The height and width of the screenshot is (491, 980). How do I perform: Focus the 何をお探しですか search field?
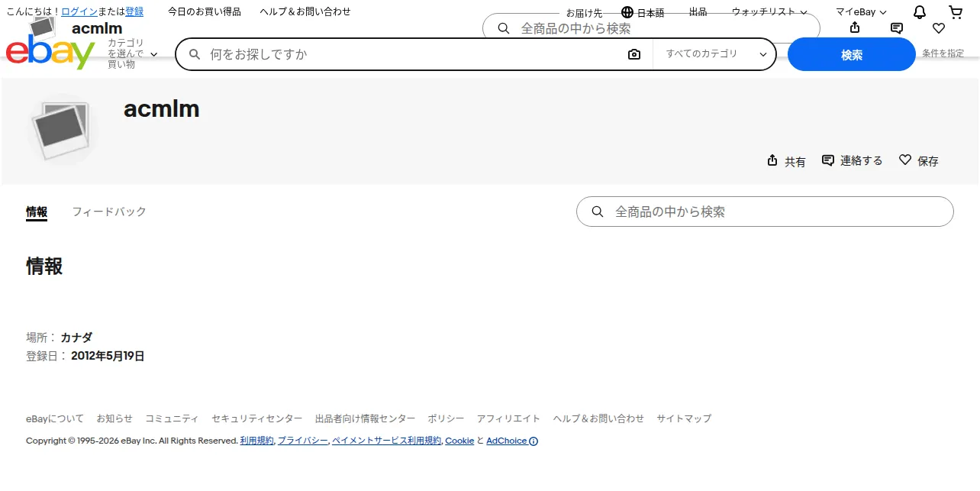point(412,54)
